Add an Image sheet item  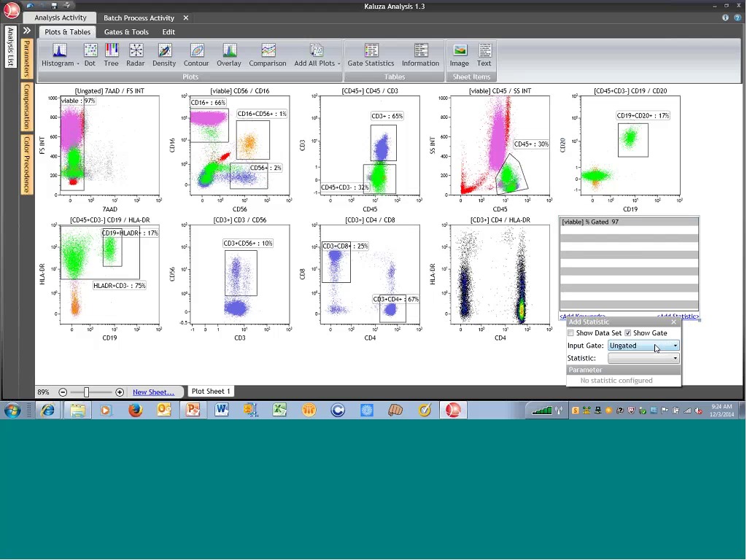click(x=460, y=55)
